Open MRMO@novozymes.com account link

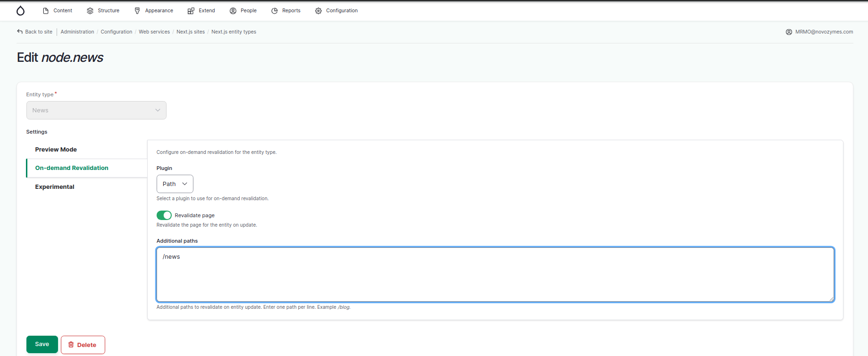tap(824, 32)
